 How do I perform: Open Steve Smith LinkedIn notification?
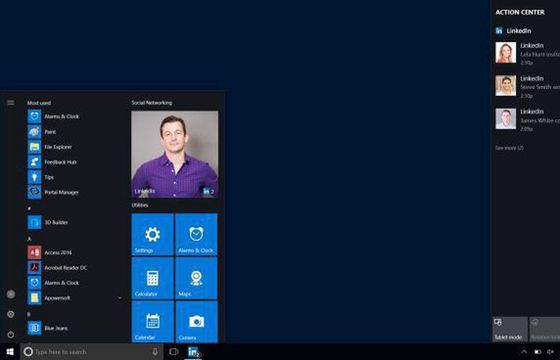click(x=528, y=86)
